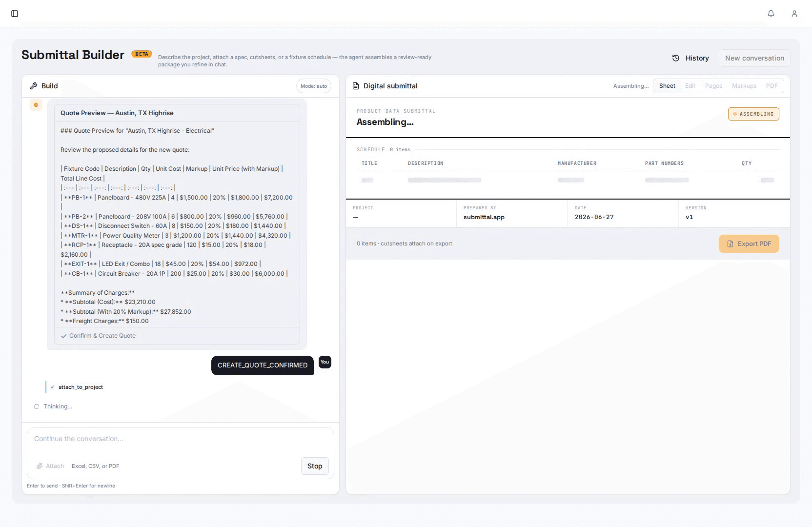The image size is (812, 527).
Task: Click the Thinking spinner icon
Action: 36,406
